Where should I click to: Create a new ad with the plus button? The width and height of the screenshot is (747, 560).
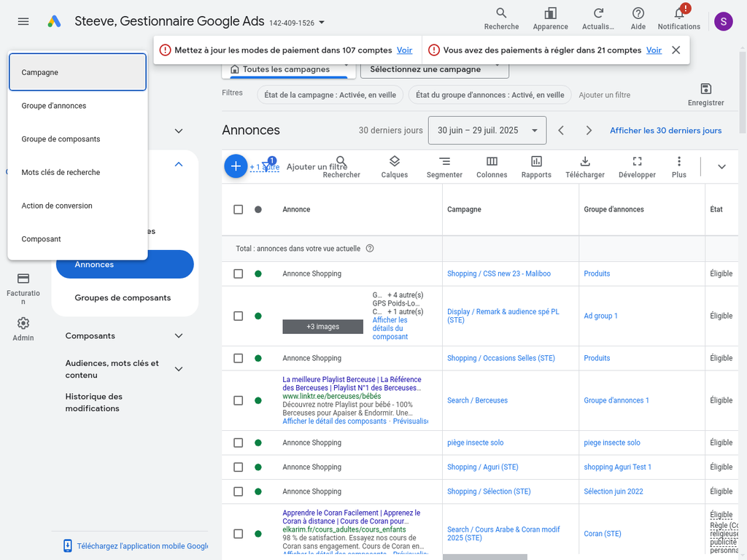point(236,166)
